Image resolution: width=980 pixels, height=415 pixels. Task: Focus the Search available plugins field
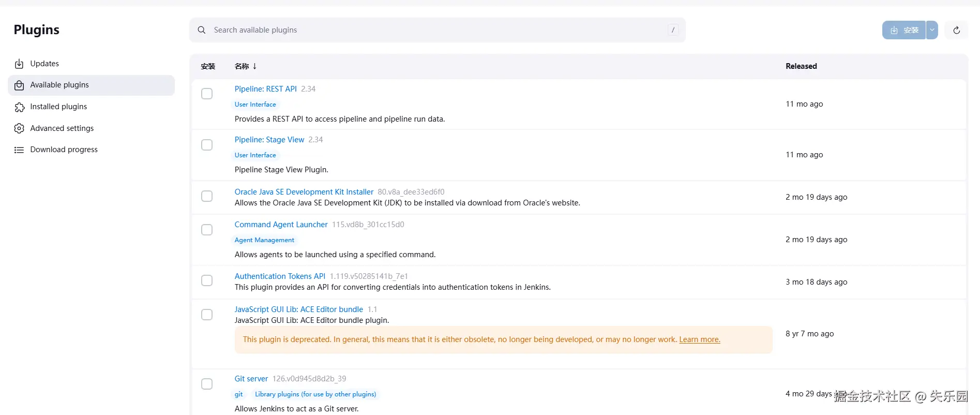[434, 30]
